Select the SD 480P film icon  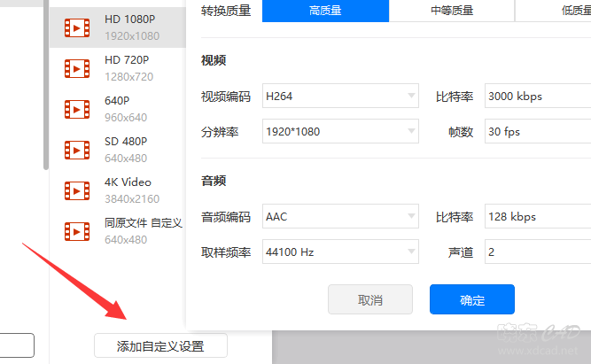coord(77,150)
